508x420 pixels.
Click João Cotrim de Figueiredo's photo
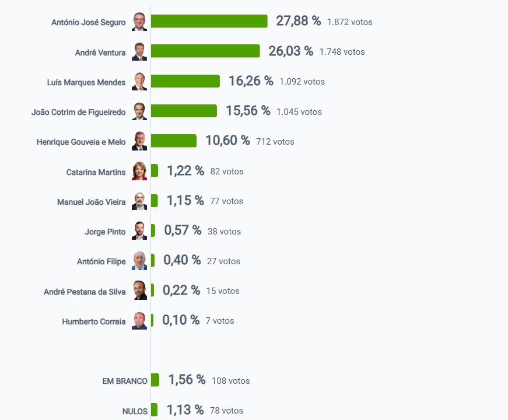tap(139, 111)
